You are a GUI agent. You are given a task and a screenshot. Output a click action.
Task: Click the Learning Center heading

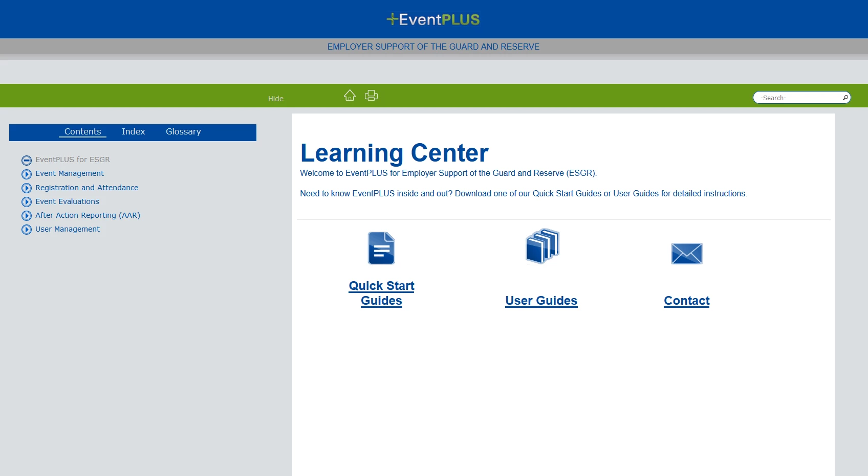394,153
